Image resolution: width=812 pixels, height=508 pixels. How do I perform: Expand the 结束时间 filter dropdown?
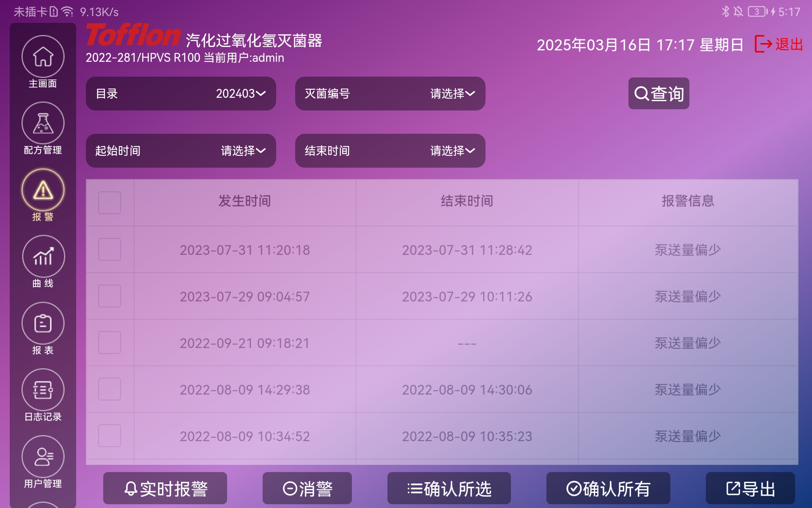coord(390,151)
